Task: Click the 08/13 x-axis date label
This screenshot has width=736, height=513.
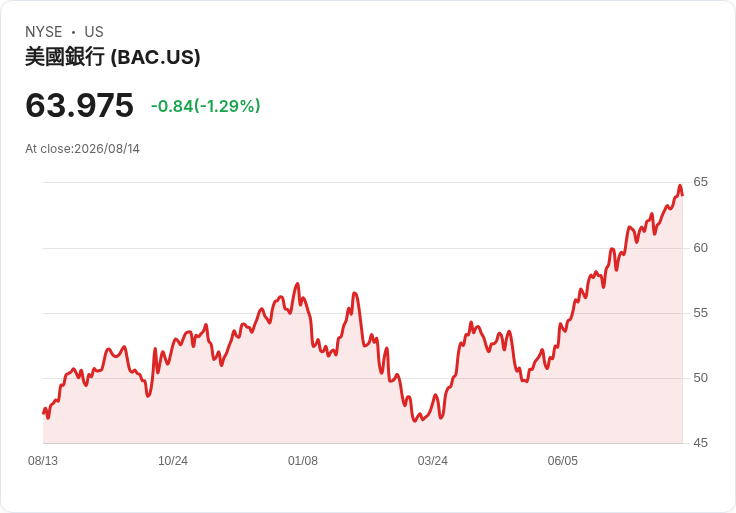Action: point(43,461)
